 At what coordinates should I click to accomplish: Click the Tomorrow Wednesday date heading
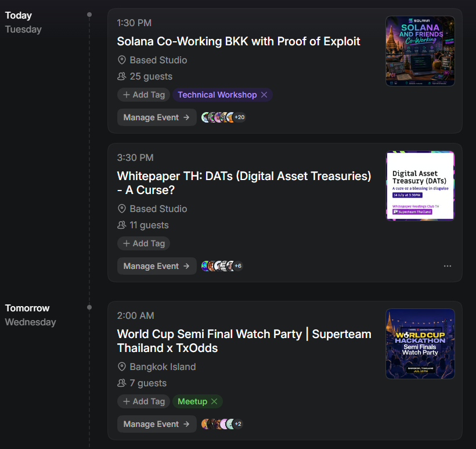[31, 315]
